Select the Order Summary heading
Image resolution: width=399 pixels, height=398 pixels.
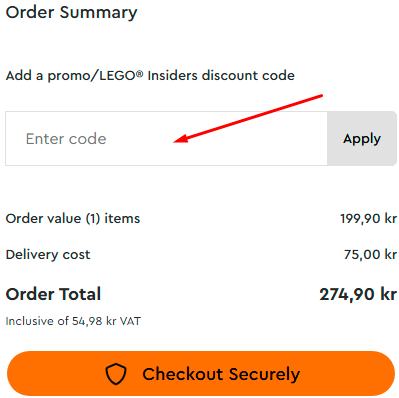click(71, 13)
